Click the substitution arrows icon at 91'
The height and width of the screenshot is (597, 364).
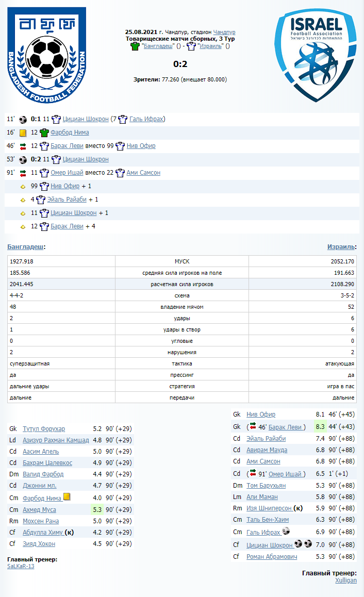coord(23,173)
